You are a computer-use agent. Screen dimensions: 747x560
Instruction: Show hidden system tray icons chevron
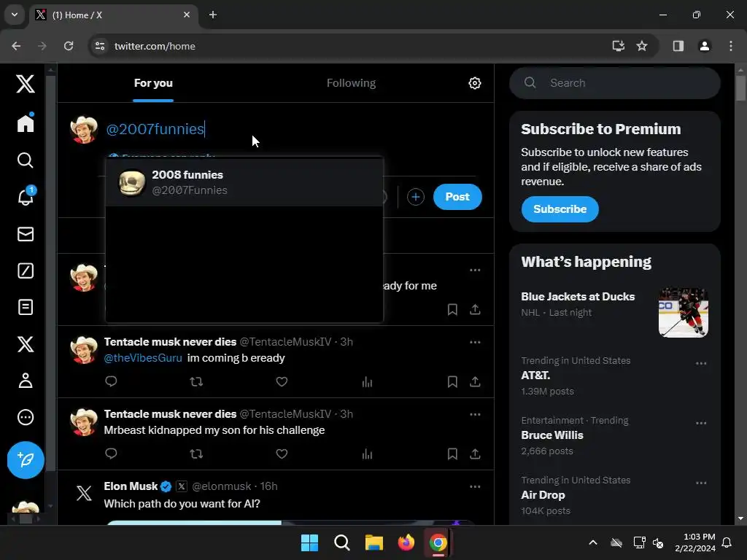point(592,542)
